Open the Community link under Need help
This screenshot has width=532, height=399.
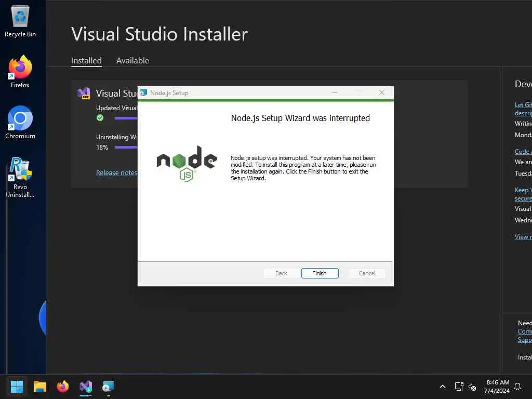point(525,331)
